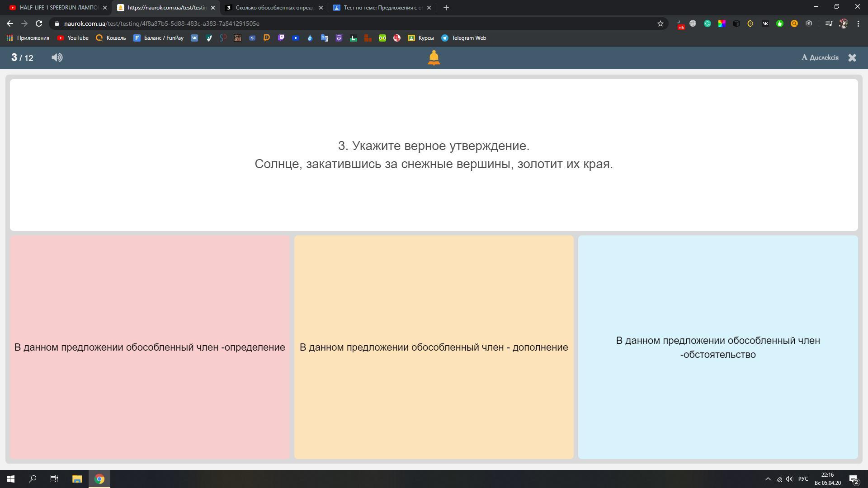Open the Grammarly extension
The image size is (868, 488).
click(x=708, y=23)
